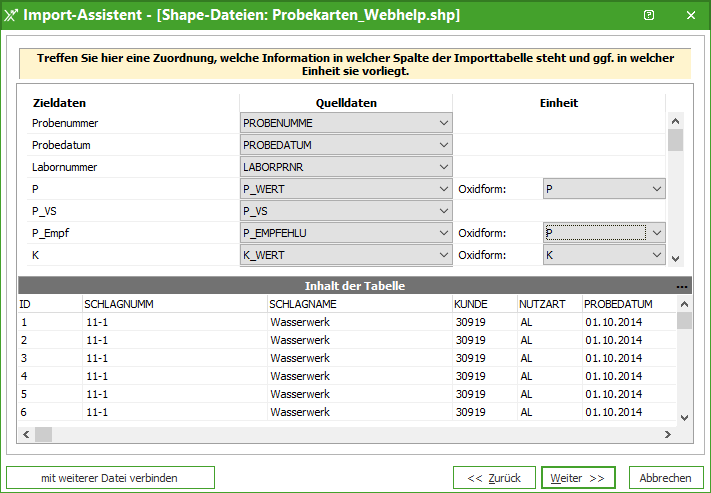Click the help icon in title bar
This screenshot has width=711, height=493.
point(649,15)
